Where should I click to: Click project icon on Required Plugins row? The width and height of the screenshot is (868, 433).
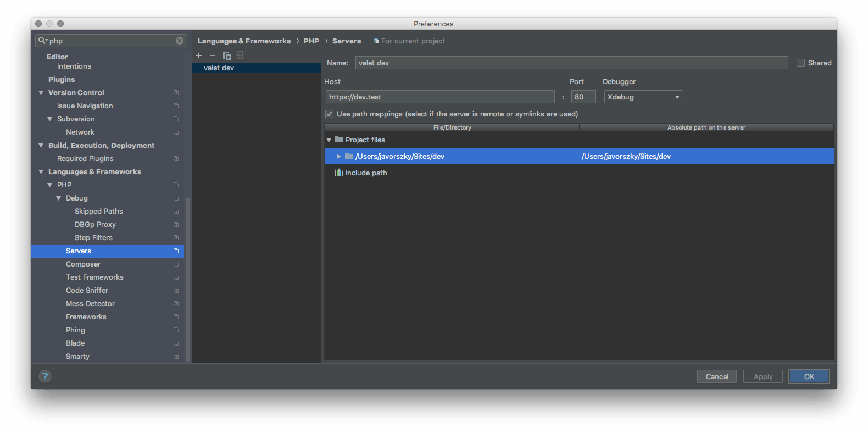(176, 159)
